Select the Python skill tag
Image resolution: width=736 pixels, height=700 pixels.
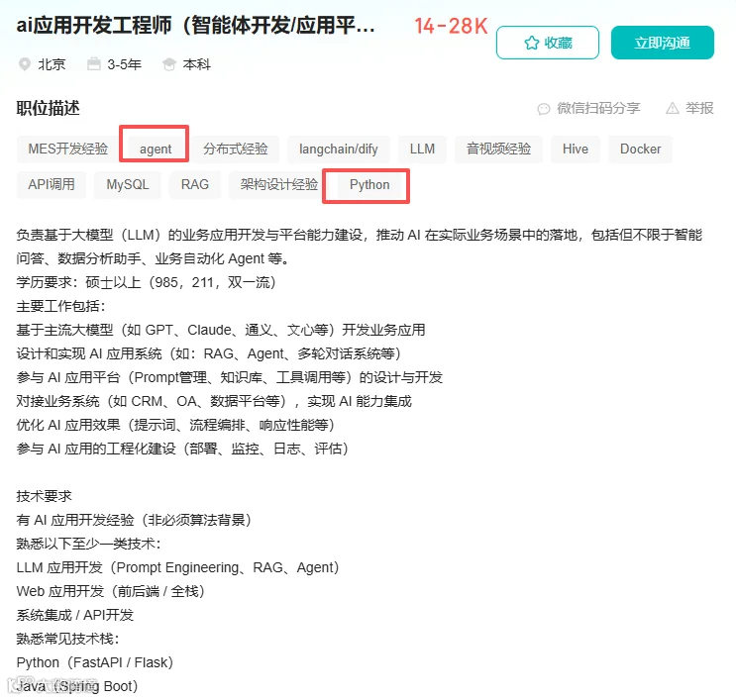point(369,185)
